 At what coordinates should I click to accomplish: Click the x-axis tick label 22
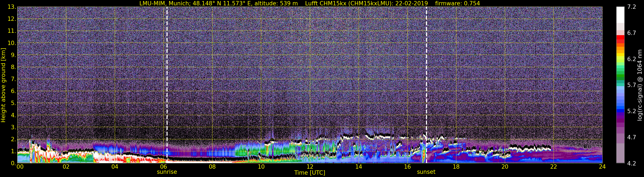click(x=554, y=167)
